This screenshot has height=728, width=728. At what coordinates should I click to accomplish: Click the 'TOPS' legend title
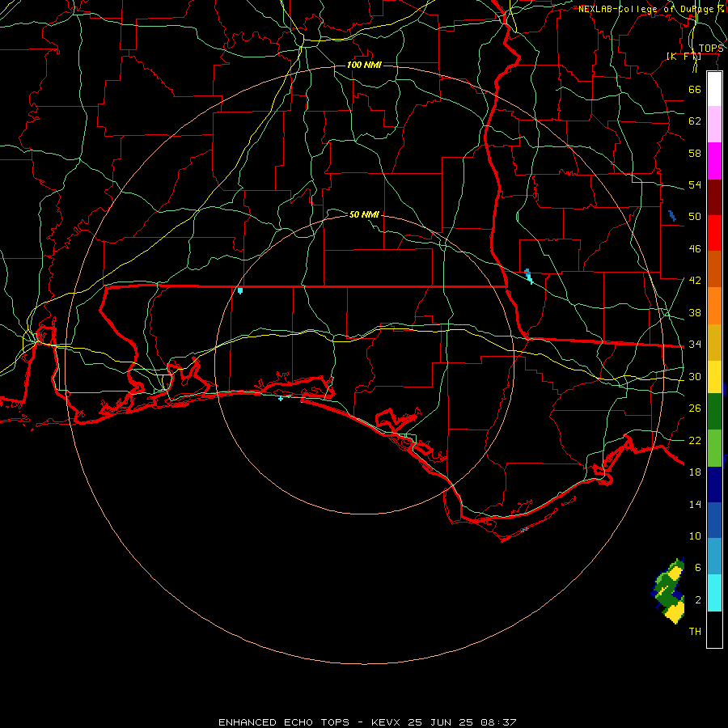[x=711, y=49]
